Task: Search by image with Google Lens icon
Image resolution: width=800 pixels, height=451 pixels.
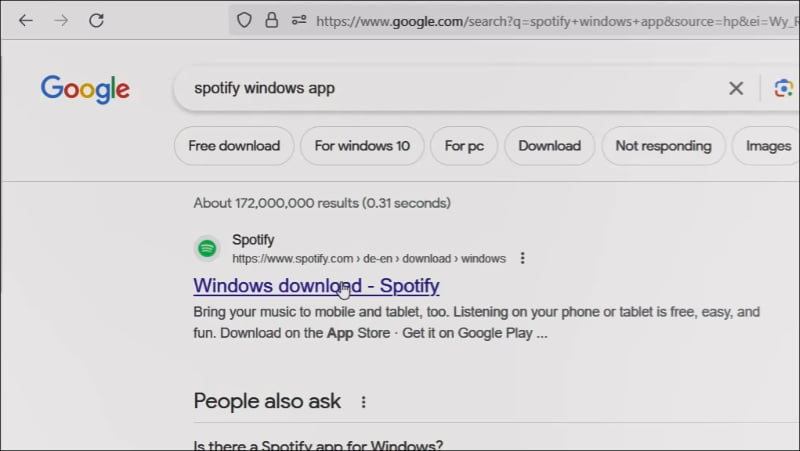Action: point(783,88)
